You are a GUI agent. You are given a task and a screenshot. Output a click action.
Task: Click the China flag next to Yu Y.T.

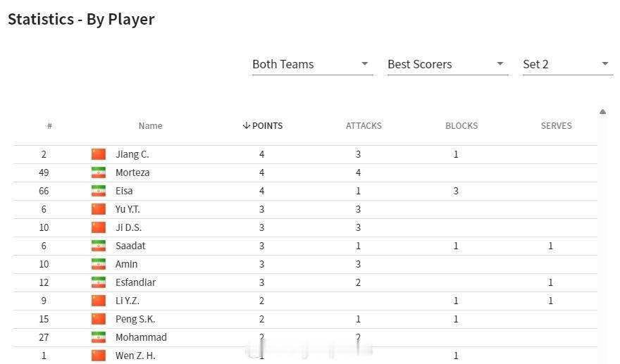99,209
